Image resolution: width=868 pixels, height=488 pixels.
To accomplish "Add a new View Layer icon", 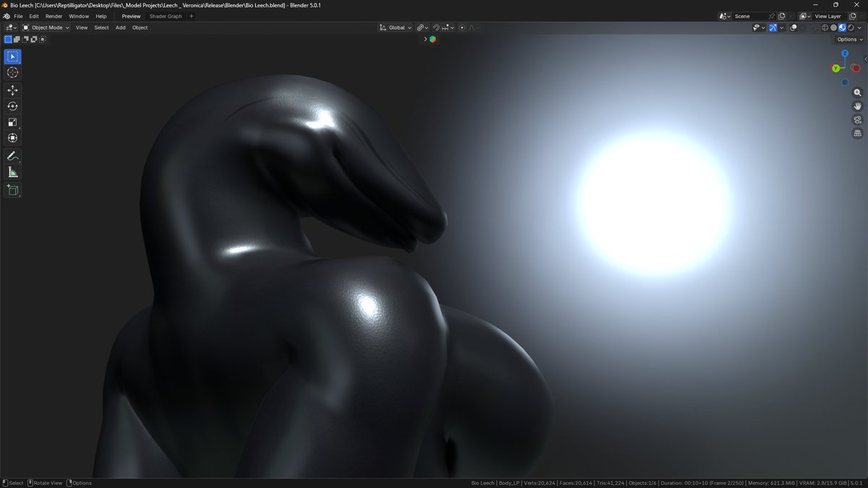I will click(852, 16).
